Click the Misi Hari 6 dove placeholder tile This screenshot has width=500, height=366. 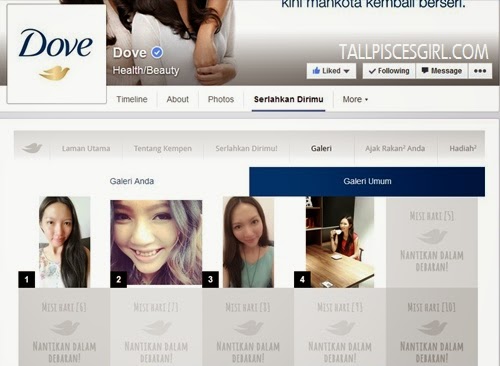pos(64,327)
